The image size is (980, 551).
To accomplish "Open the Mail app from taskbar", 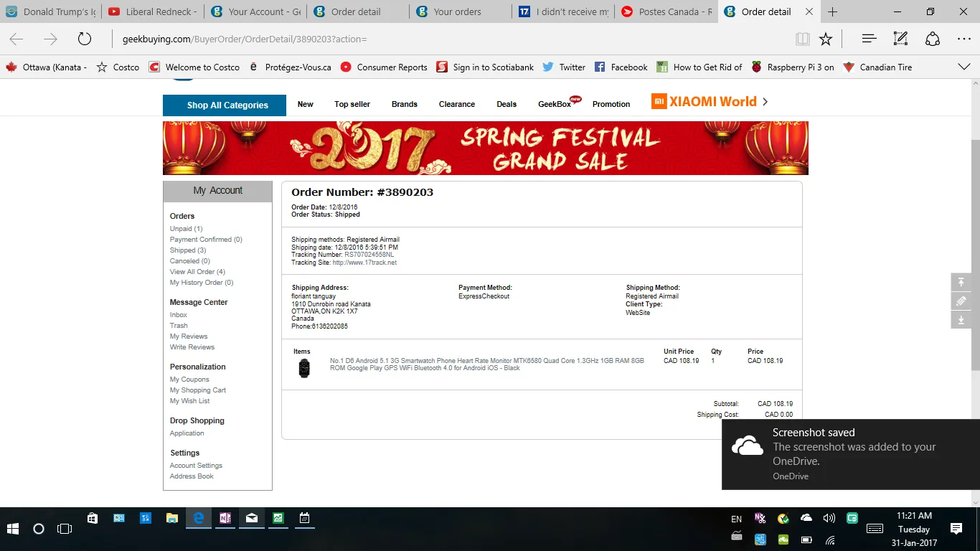I will point(252,517).
